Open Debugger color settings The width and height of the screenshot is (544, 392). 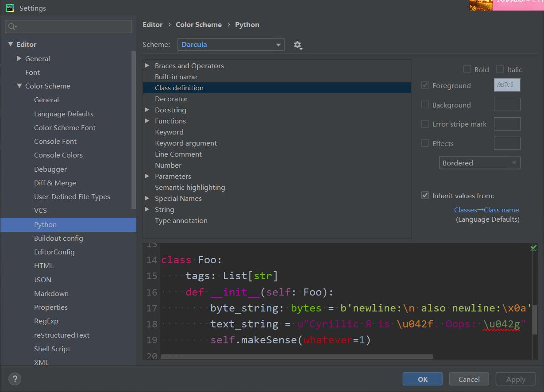tap(50, 169)
